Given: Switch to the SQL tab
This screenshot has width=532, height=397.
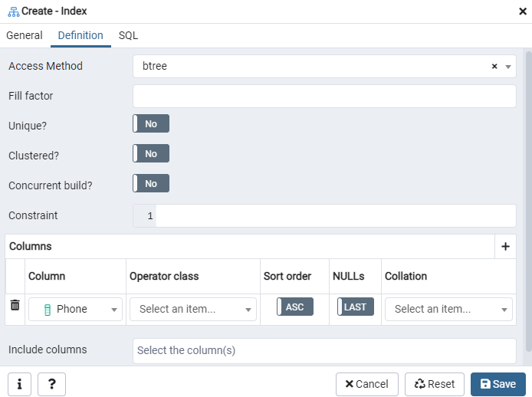Looking at the screenshot, I should (x=128, y=35).
